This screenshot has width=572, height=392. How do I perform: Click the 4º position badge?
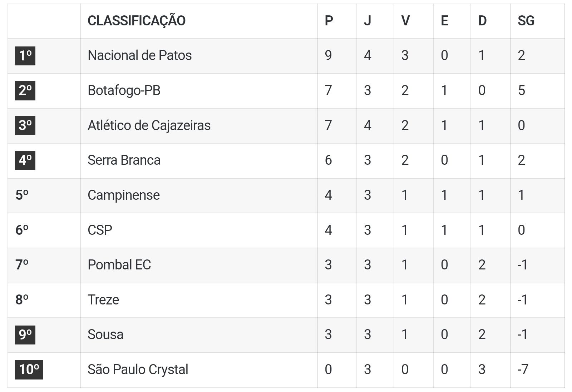25,160
